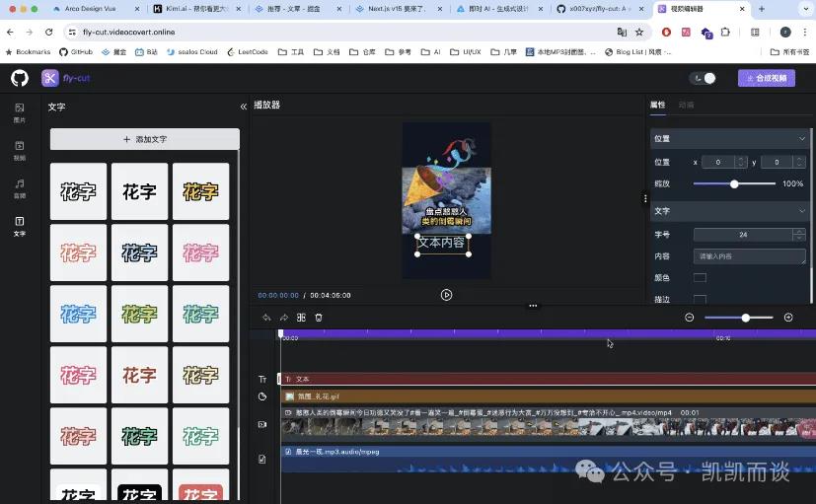Click the 添加文字 add text button
The image size is (816, 504).
pyautogui.click(x=145, y=139)
